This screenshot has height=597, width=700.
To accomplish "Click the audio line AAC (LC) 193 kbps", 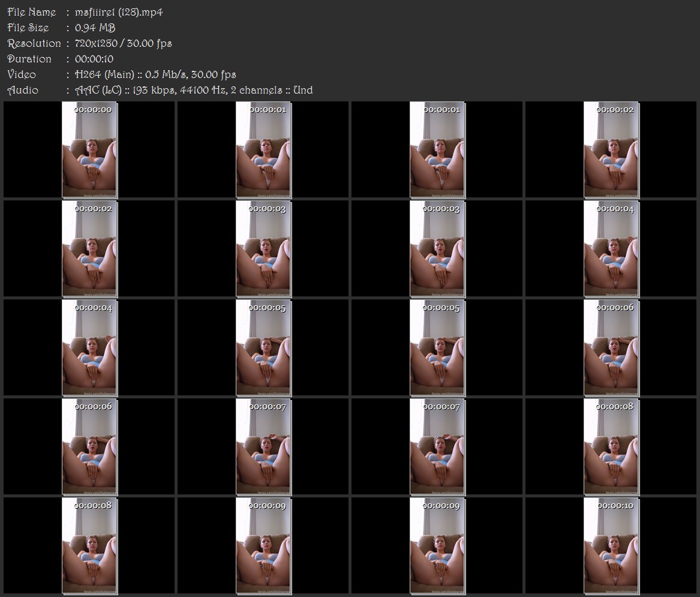I will (194, 90).
